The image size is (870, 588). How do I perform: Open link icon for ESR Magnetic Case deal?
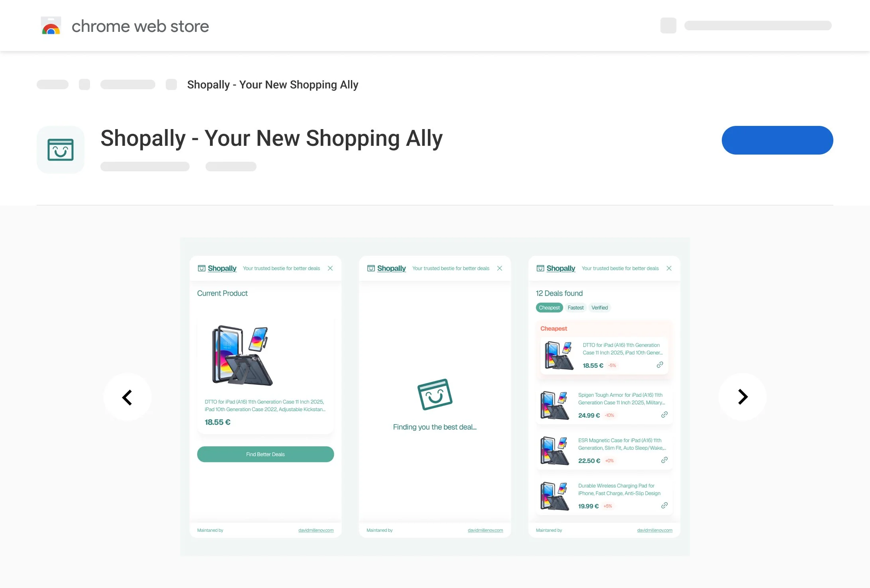coord(664,461)
